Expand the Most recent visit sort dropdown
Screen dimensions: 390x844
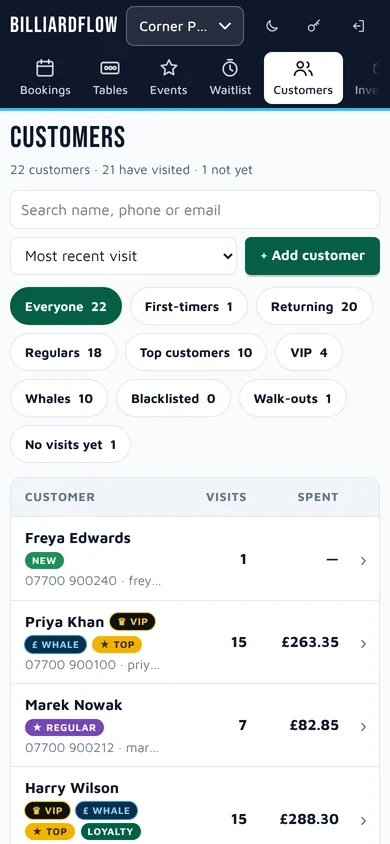tap(123, 256)
